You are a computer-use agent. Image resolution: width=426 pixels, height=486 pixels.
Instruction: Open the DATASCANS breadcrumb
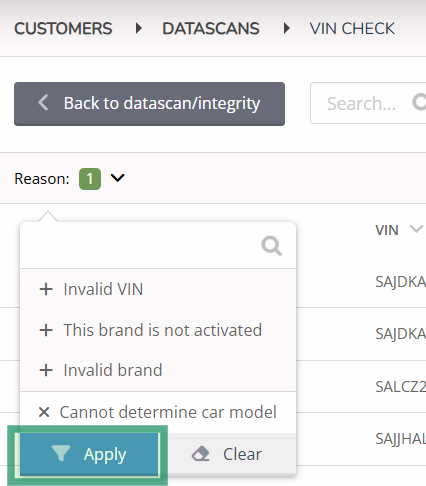point(211,28)
